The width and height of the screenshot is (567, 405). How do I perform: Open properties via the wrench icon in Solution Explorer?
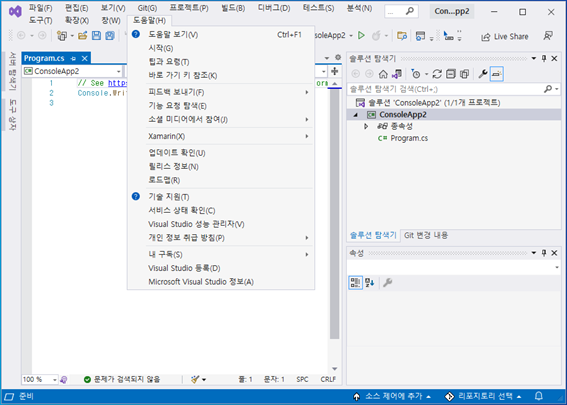point(483,74)
